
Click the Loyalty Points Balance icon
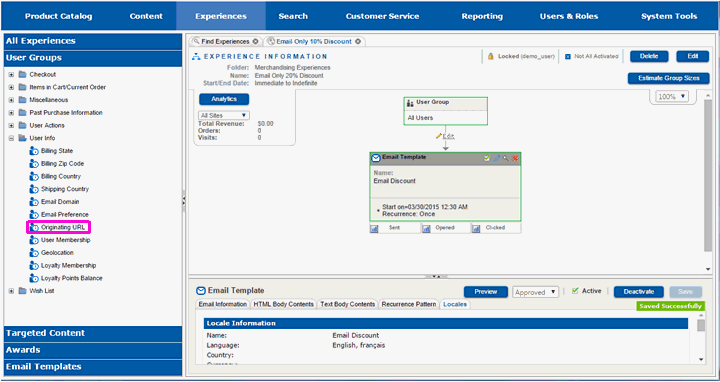point(34,278)
